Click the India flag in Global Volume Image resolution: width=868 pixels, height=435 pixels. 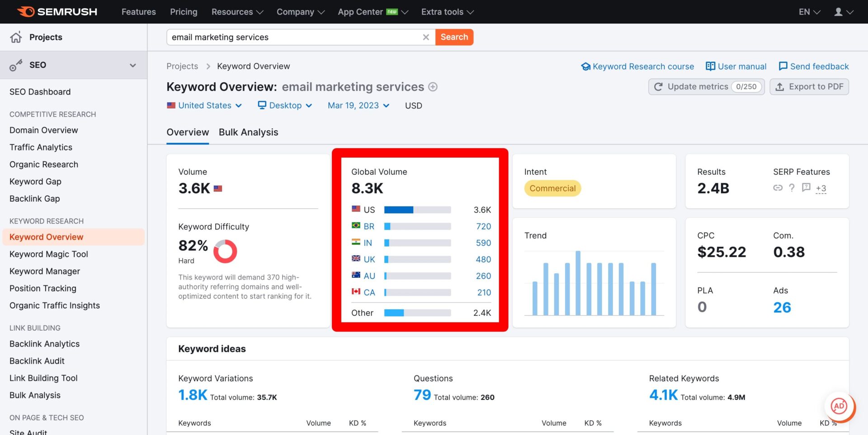356,242
